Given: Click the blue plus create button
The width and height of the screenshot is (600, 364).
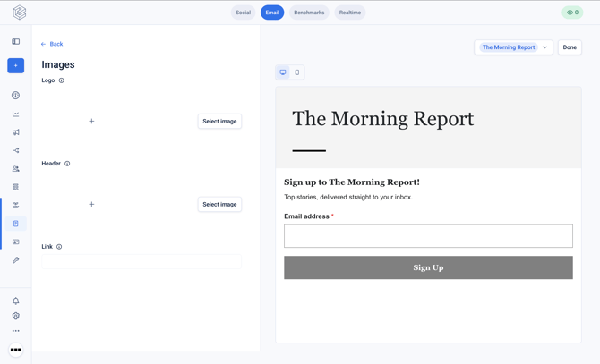Looking at the screenshot, I should (16, 65).
